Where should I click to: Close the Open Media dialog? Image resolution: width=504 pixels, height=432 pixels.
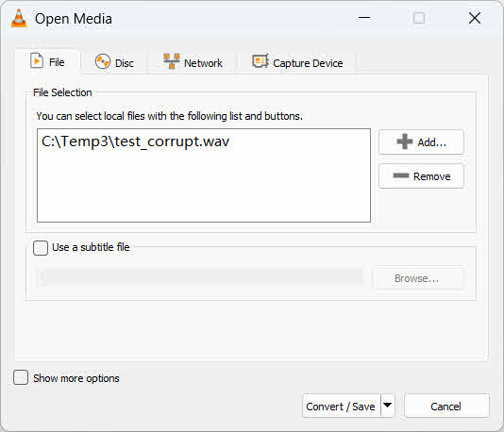coord(475,18)
